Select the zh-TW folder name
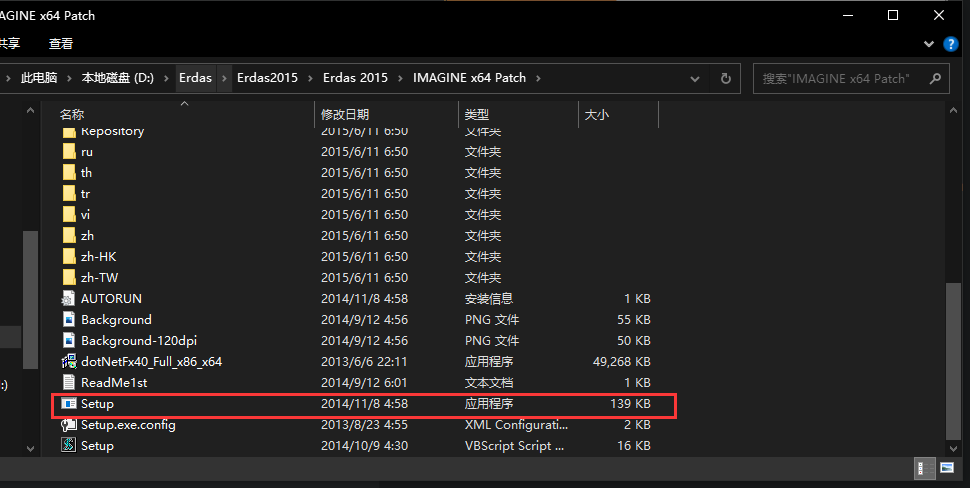This screenshot has width=970, height=488. pos(99,278)
